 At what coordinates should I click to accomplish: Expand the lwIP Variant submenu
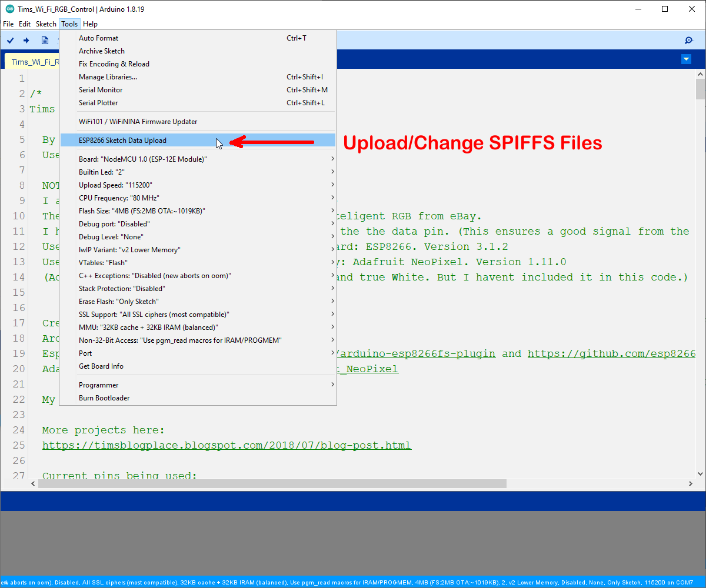[x=198, y=250]
